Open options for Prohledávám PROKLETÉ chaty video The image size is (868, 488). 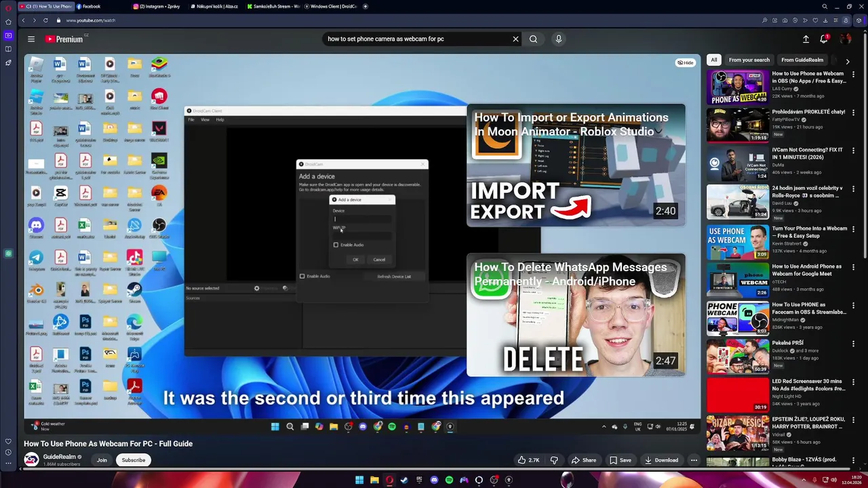853,112
